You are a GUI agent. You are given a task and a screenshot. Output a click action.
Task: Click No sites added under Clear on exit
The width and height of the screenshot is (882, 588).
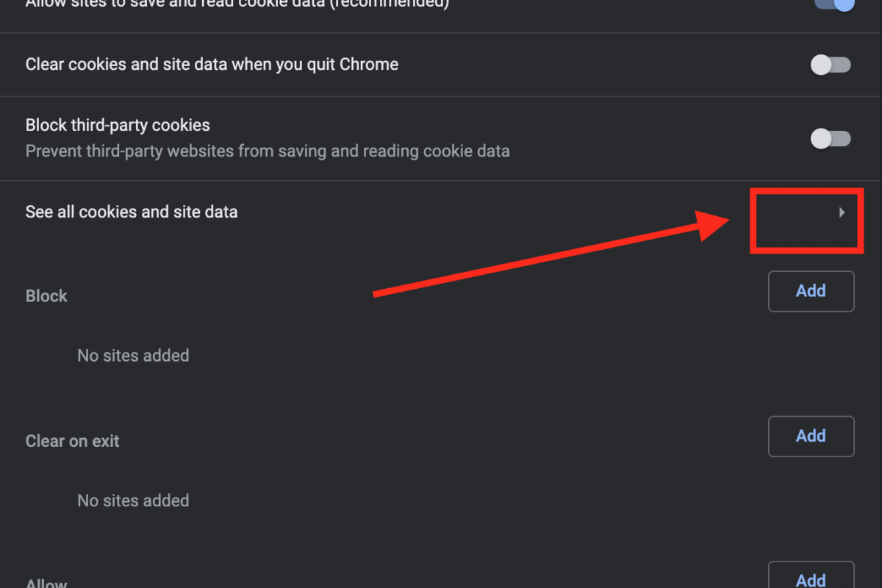tap(133, 501)
